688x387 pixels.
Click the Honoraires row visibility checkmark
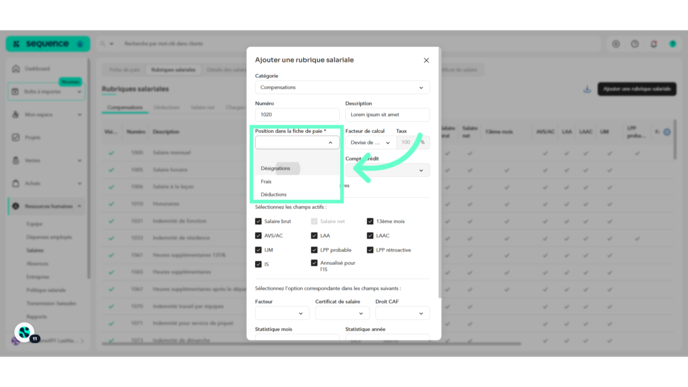pyautogui.click(x=111, y=204)
